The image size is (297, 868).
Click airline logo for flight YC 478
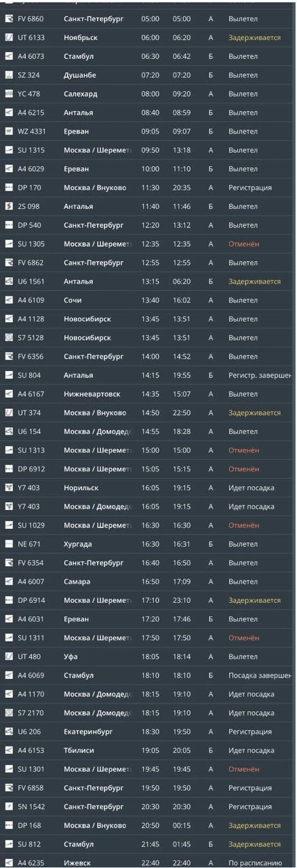9,94
